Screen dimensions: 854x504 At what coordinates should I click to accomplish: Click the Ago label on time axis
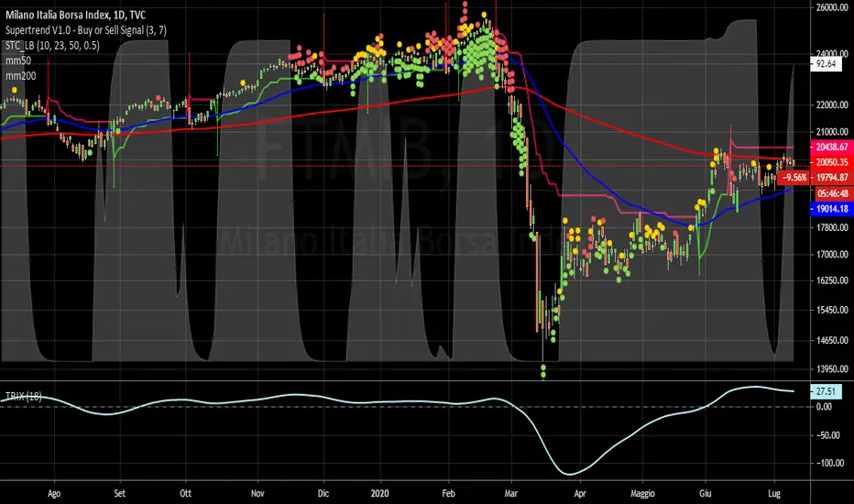(49, 491)
